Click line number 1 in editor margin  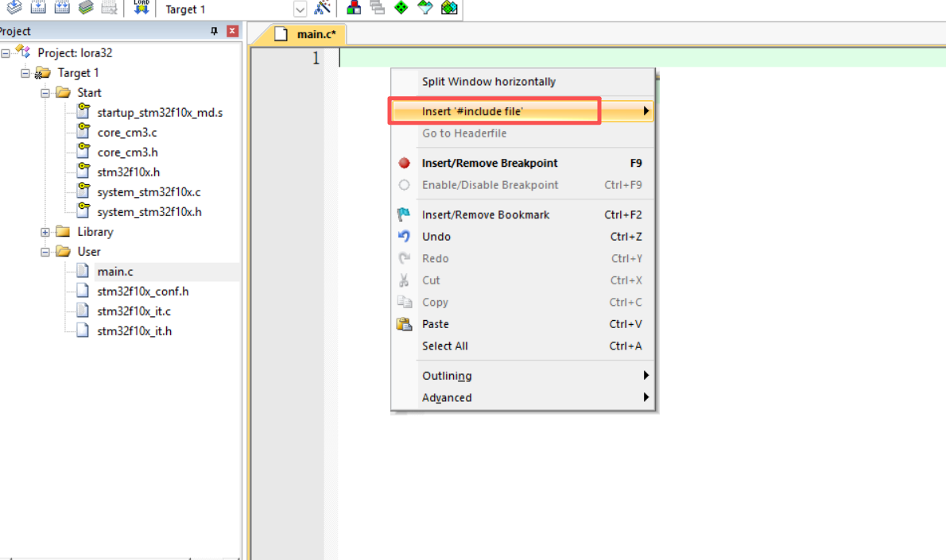coord(316,58)
